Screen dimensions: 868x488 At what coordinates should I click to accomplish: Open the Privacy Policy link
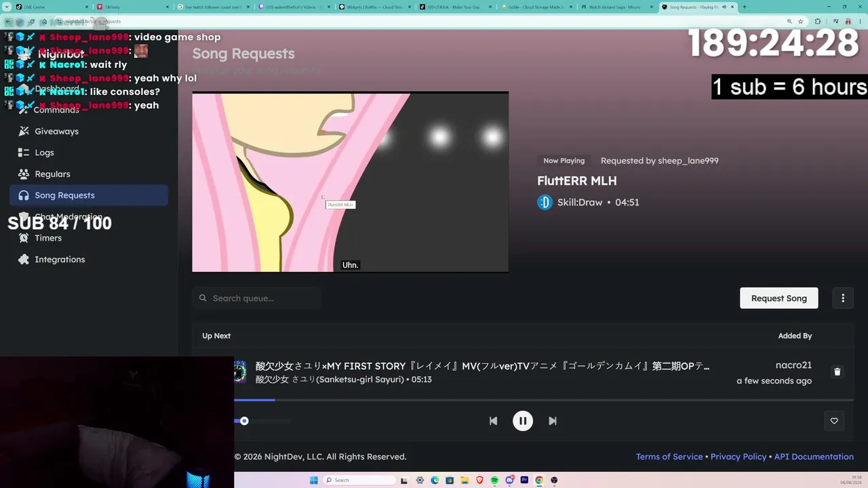[738, 457]
